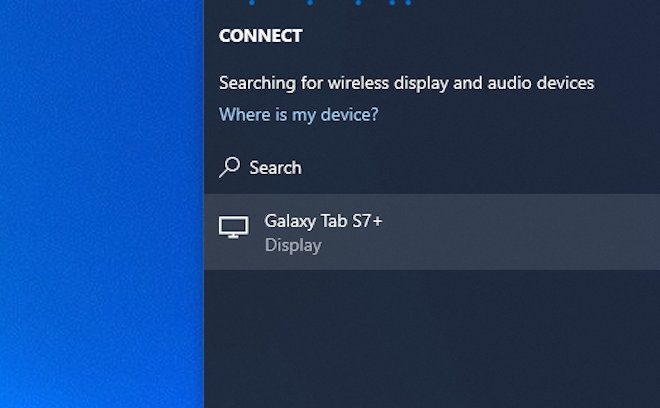Image resolution: width=660 pixels, height=408 pixels.
Task: Click empty area below the device list
Action: pyautogui.click(x=432, y=339)
